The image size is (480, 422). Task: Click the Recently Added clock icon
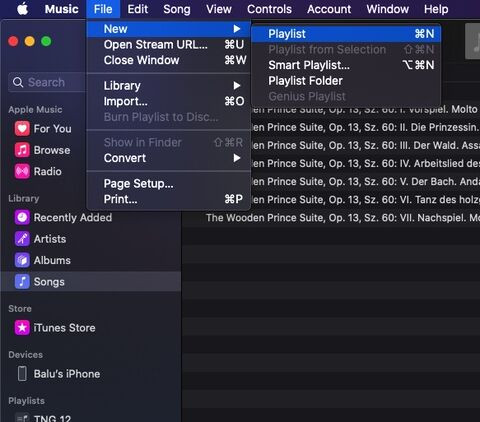pyautogui.click(x=22, y=217)
